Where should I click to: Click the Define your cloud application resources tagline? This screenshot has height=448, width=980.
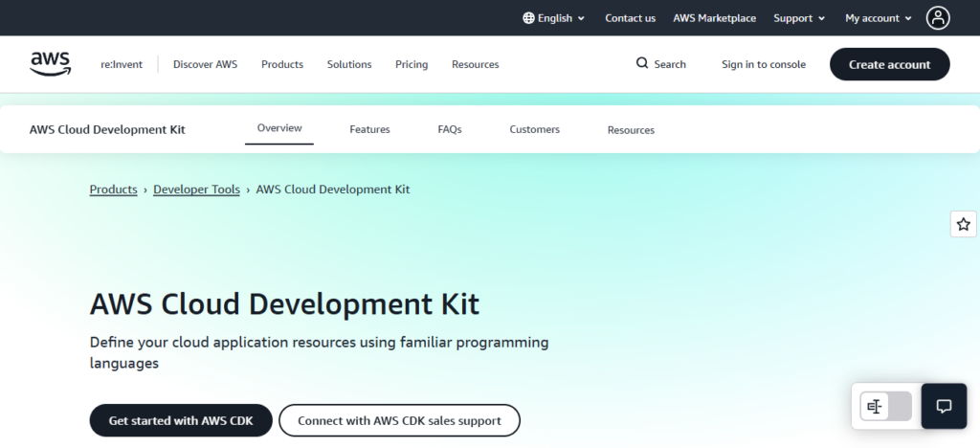[320, 352]
